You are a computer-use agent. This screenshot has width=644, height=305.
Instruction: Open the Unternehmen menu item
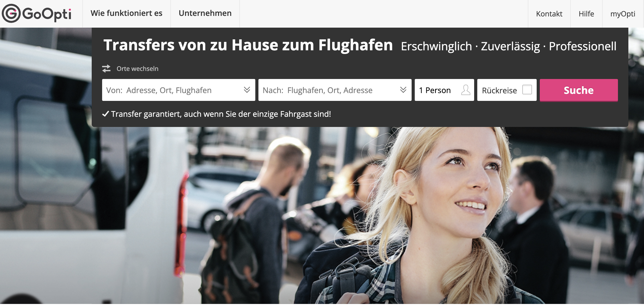tap(205, 13)
